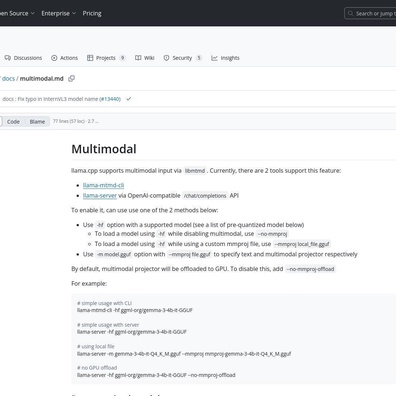
Task: Open the Projects tab
Action: (x=106, y=58)
